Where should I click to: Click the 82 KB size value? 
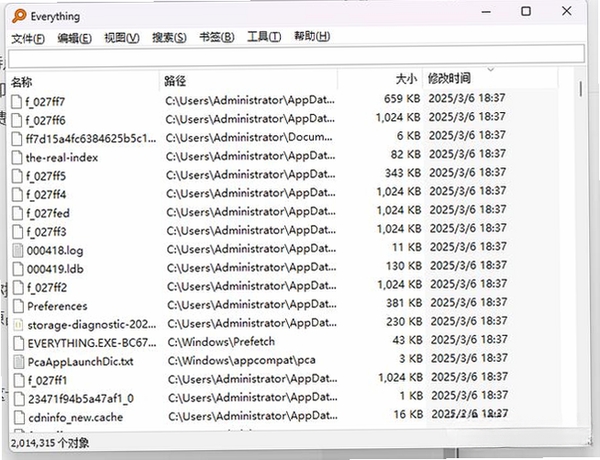[406, 154]
